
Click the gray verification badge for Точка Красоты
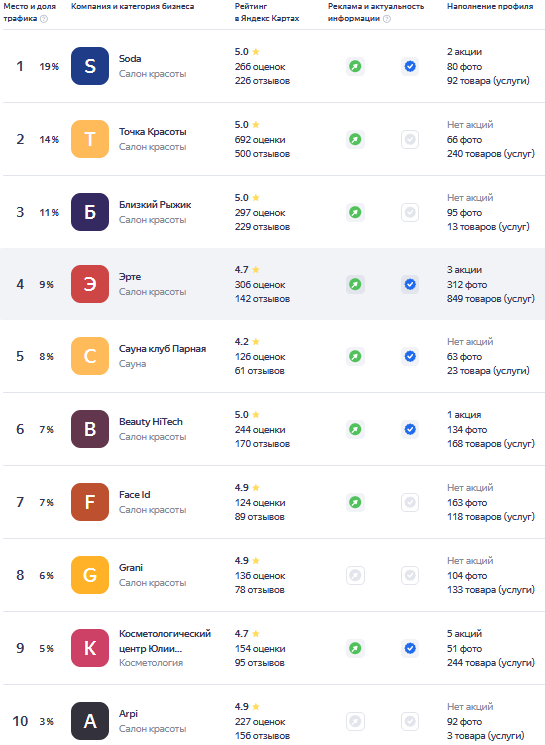410,139
